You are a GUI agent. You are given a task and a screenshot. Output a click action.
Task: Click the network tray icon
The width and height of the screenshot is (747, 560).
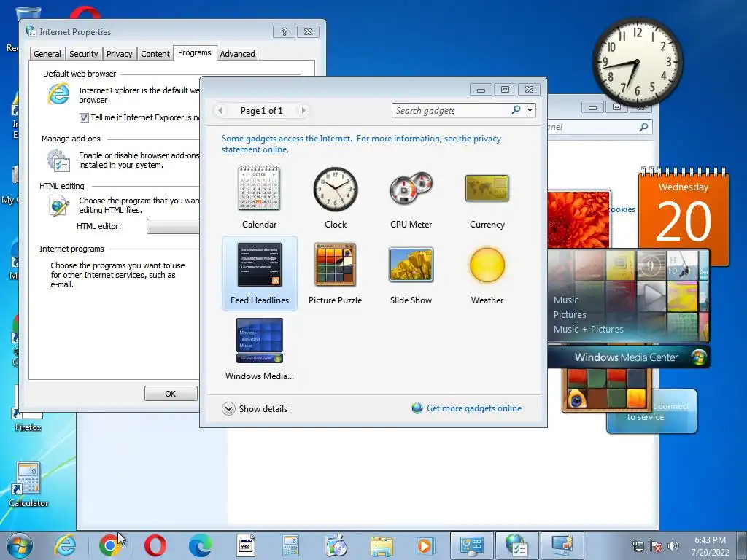pyautogui.click(x=638, y=546)
